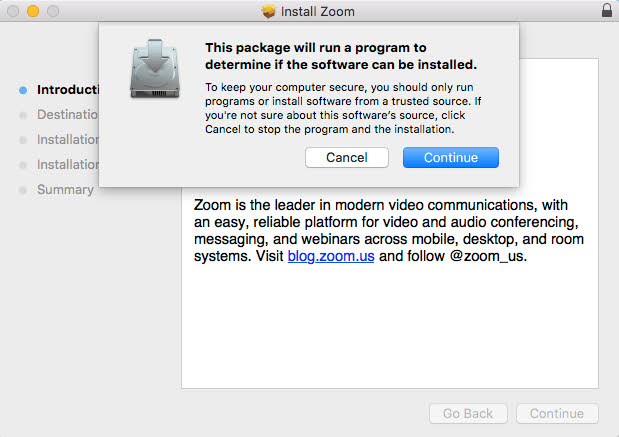619x437 pixels.
Task: Click the grey zoom window button
Action: (53, 11)
